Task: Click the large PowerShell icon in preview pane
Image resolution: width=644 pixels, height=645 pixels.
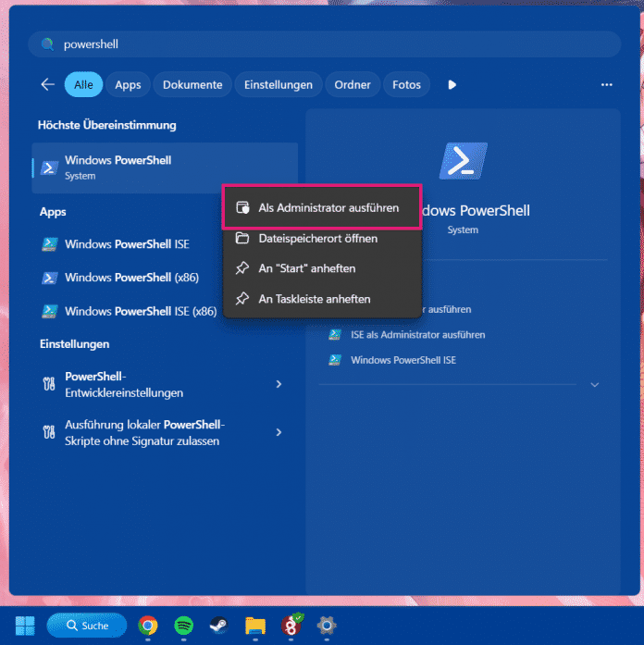Action: (x=463, y=161)
